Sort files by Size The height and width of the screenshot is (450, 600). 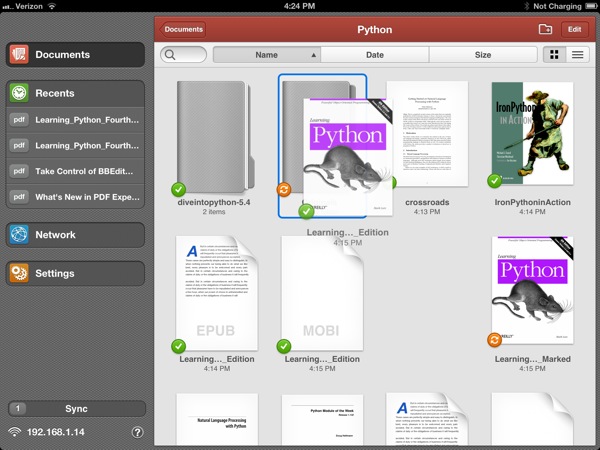point(483,55)
